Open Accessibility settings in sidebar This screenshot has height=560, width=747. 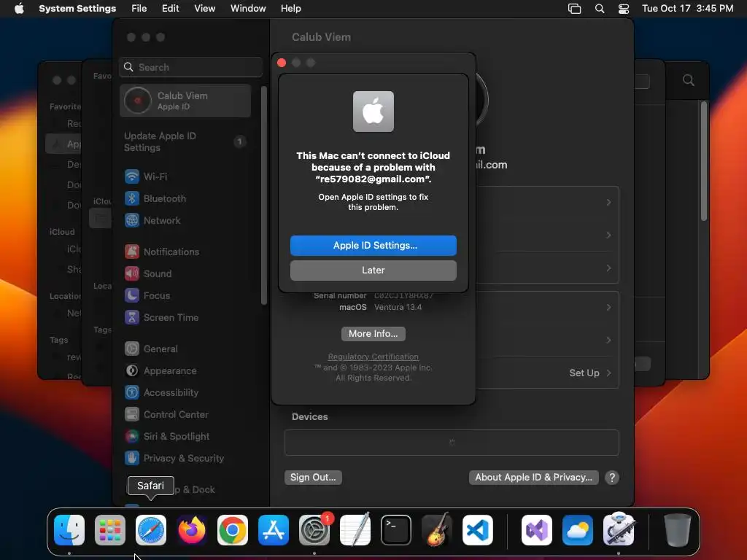[x=161, y=393]
